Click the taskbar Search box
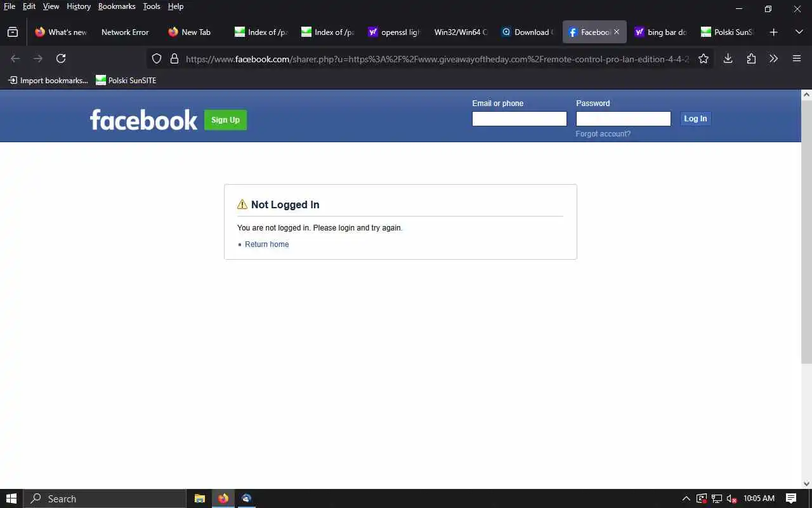812x508 pixels. pyautogui.click(x=105, y=498)
